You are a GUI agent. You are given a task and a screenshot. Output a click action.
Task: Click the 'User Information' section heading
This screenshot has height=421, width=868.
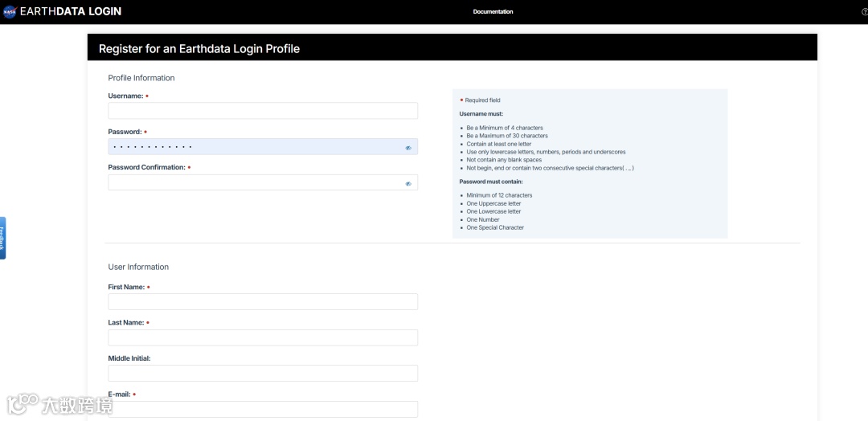tap(138, 267)
